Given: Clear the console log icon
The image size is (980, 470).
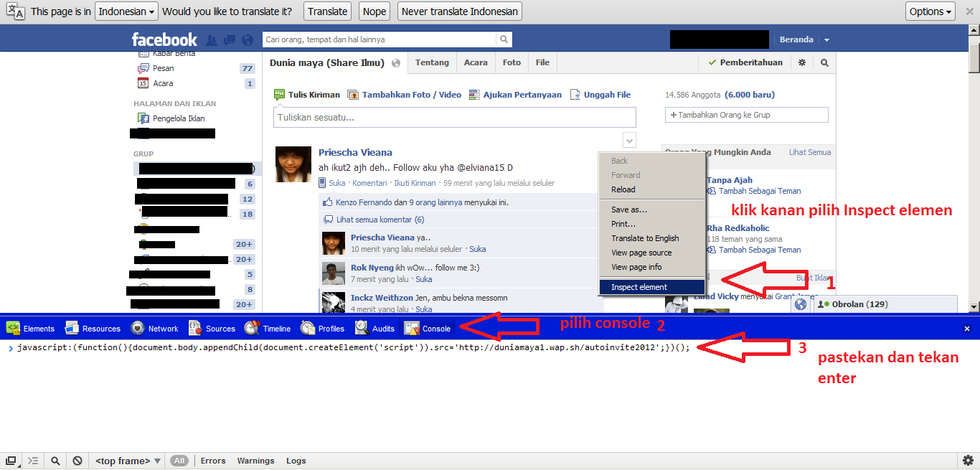Looking at the screenshot, I should click(77, 461).
